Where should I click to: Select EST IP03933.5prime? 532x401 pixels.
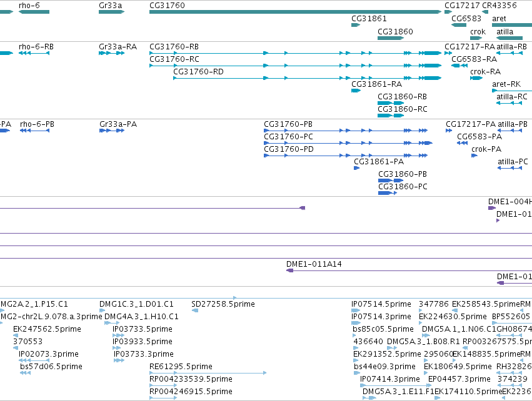pyautogui.click(x=142, y=342)
